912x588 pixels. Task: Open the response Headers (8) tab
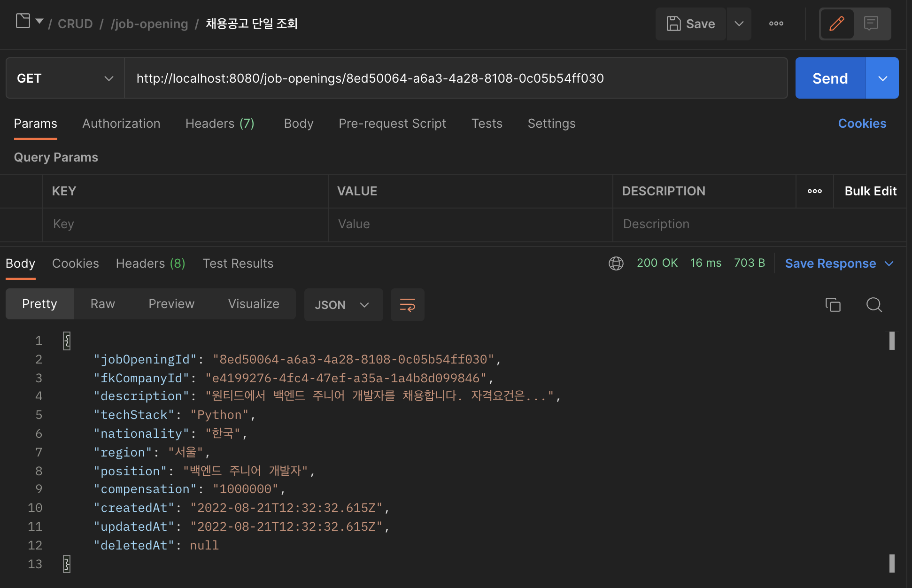tap(151, 263)
